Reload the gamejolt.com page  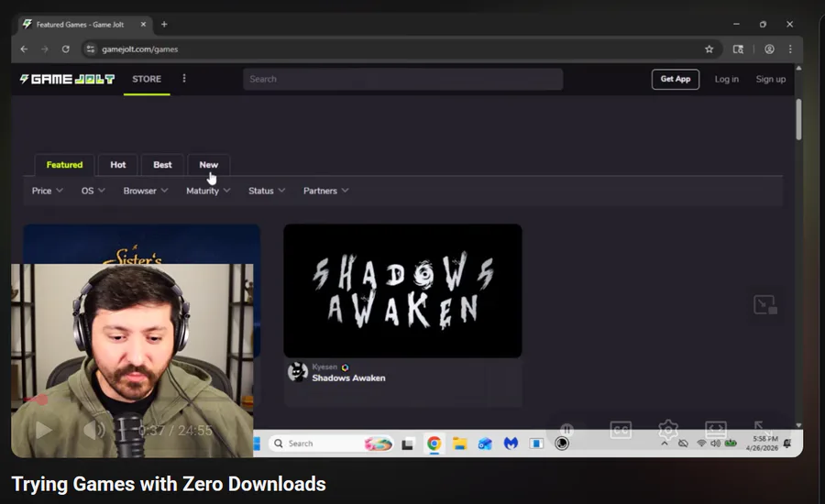pos(66,49)
